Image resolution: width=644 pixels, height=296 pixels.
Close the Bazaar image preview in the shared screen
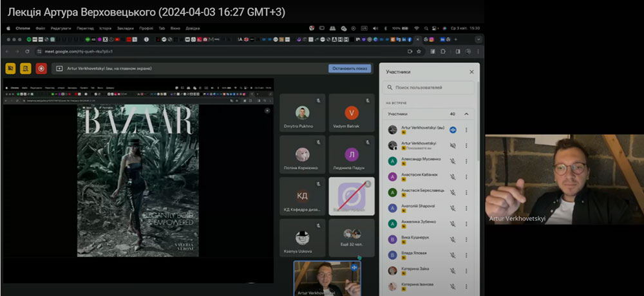(x=267, y=111)
